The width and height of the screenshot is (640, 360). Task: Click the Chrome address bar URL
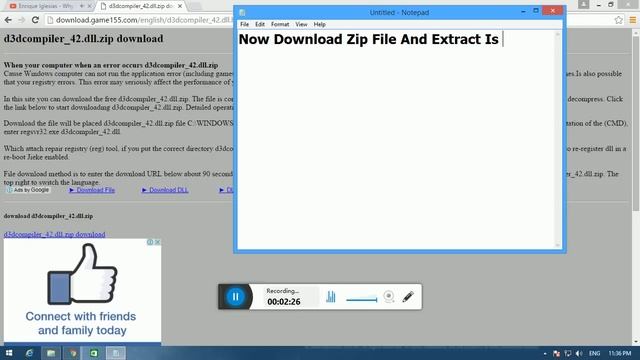(144, 20)
